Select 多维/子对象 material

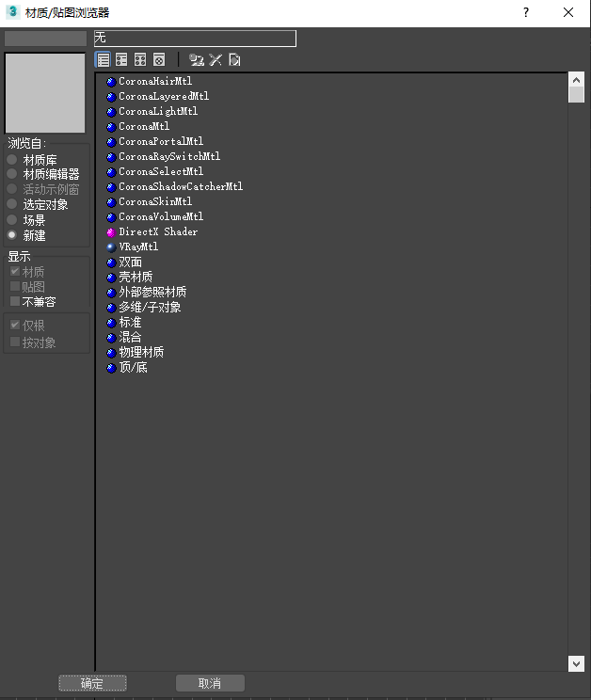pos(150,307)
